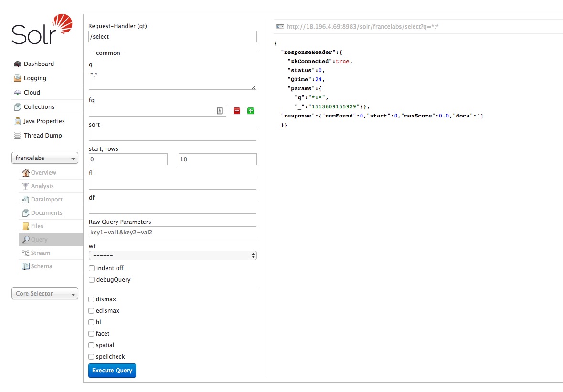Click the Collections icon
The image size is (563, 392).
coord(18,107)
